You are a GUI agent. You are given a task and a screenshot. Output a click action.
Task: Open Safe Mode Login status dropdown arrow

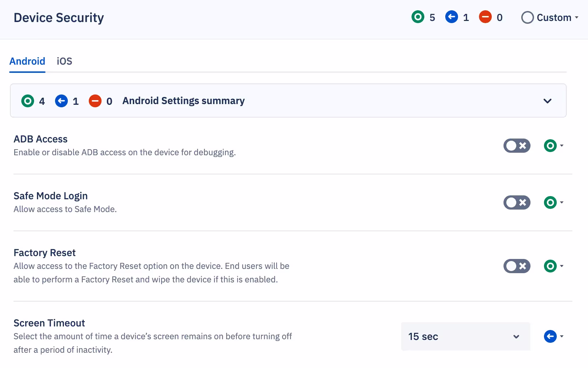tap(562, 202)
